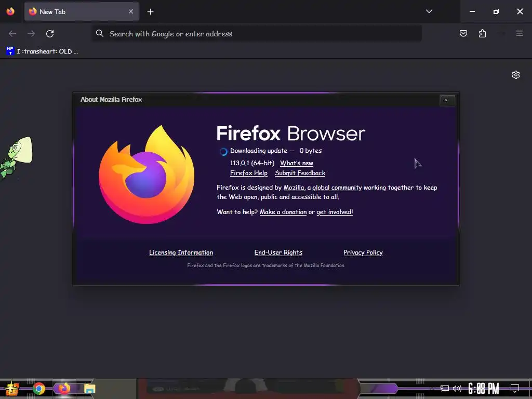This screenshot has width=532, height=399.
Task: Open the Extensions puzzle icon
Action: click(x=482, y=33)
